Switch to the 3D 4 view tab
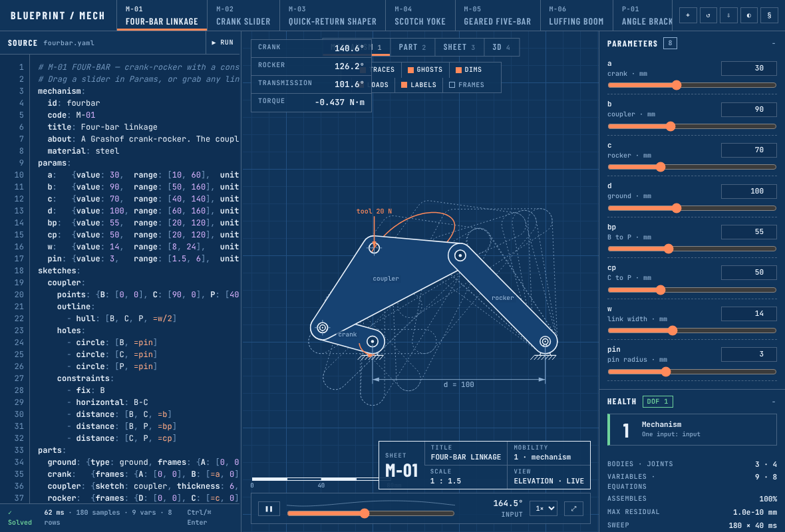Image resolution: width=785 pixels, height=532 pixels. 501,47
